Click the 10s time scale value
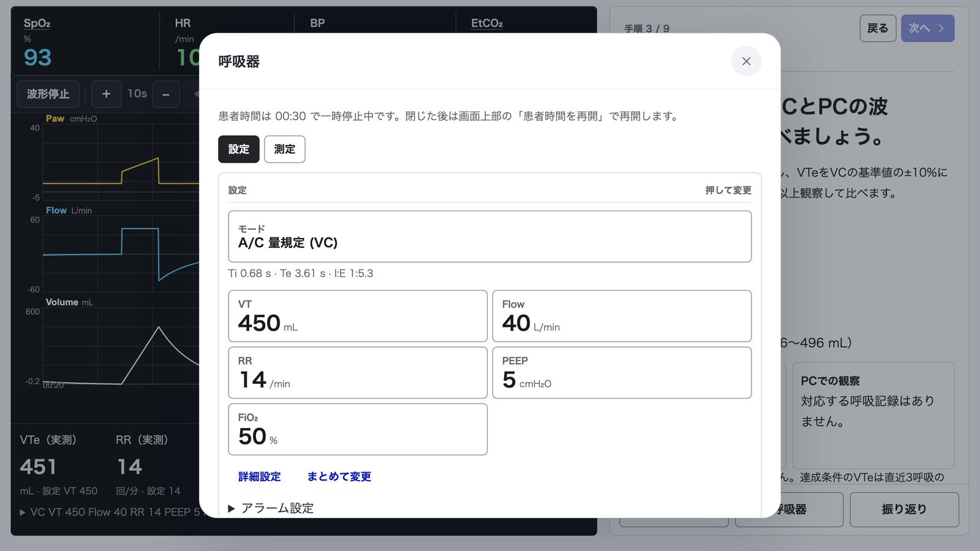Screen dimensions: 980x551 [137, 94]
